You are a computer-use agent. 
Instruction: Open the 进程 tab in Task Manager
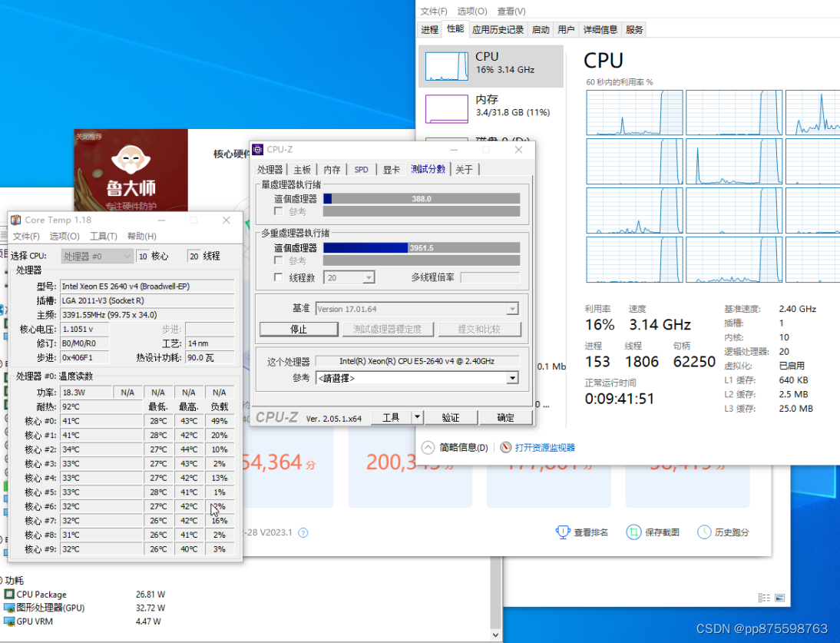430,29
